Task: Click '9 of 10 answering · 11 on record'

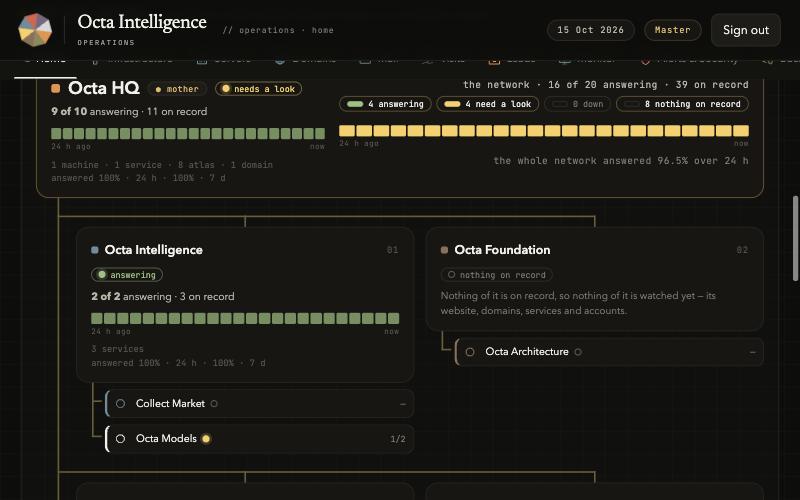Action: [x=129, y=112]
